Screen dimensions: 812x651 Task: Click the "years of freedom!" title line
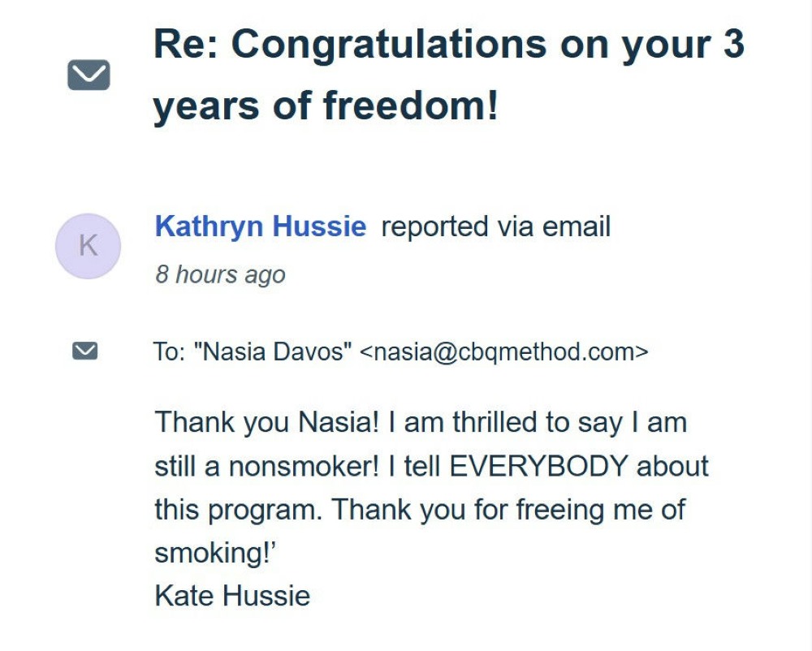(x=326, y=106)
